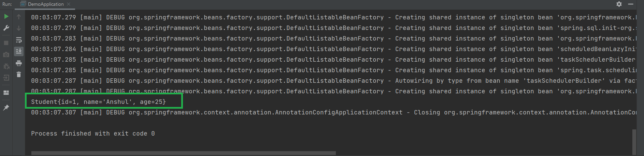Click the dump threads camera icon
This screenshot has height=156, width=644.
click(x=6, y=54)
